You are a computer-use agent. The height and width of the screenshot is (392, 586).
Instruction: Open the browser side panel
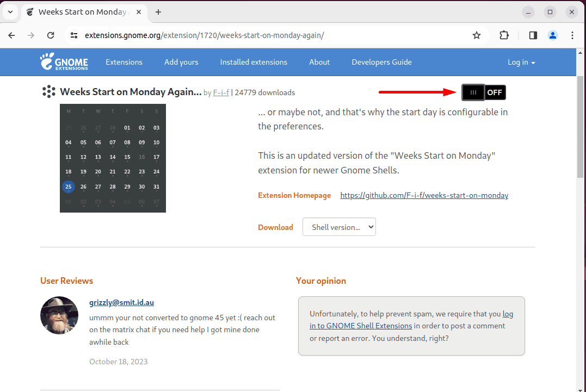533,35
